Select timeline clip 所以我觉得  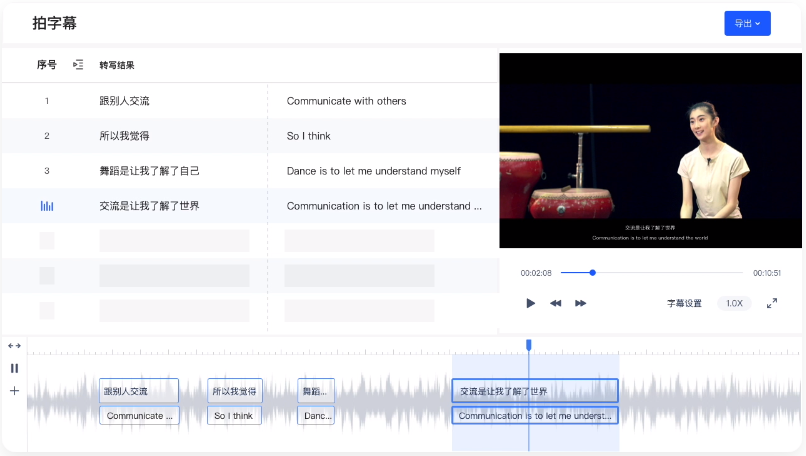click(235, 391)
